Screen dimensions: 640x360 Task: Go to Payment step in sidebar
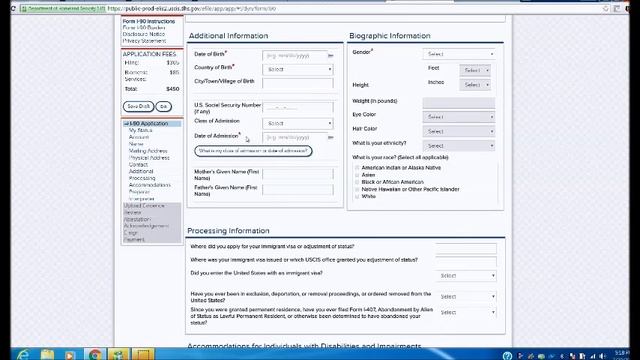click(x=134, y=240)
